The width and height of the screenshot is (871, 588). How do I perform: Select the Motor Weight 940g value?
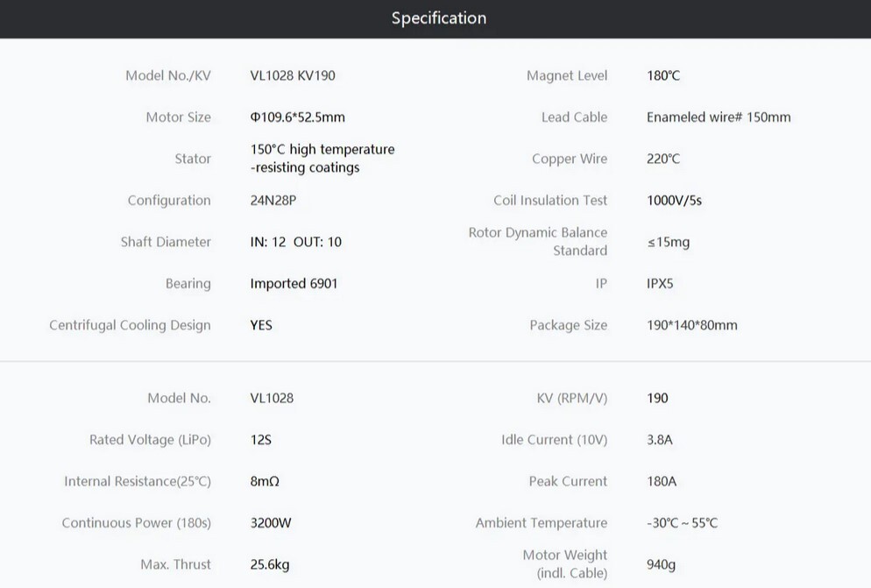(661, 564)
